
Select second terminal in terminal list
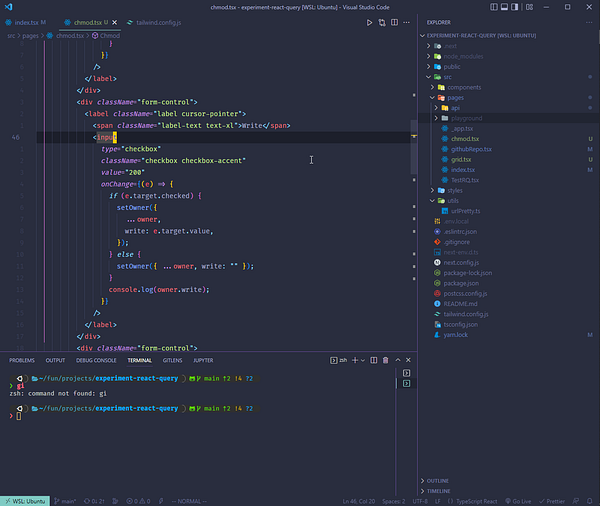point(406,384)
